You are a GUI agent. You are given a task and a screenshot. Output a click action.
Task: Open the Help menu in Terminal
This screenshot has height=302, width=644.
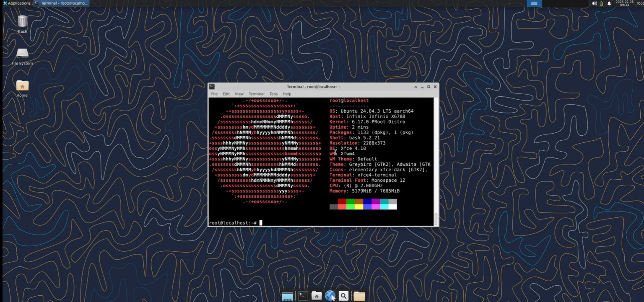(287, 94)
